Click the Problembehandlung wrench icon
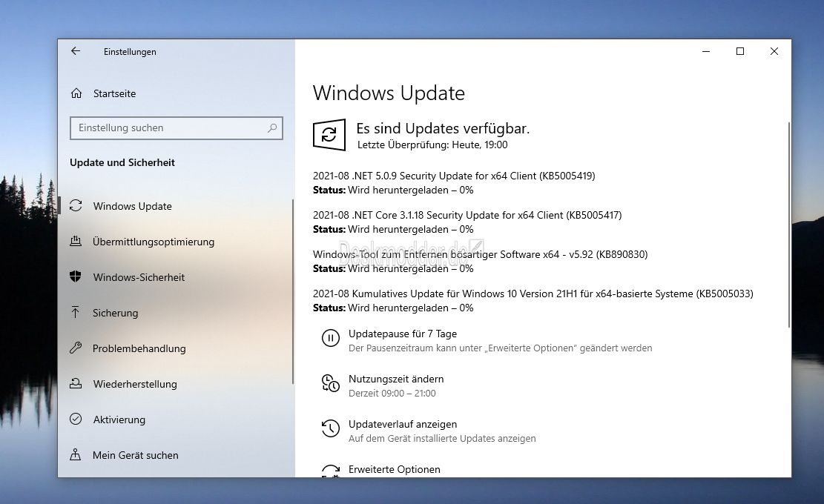Screen dimensions: 824x504 pyautogui.click(x=76, y=348)
